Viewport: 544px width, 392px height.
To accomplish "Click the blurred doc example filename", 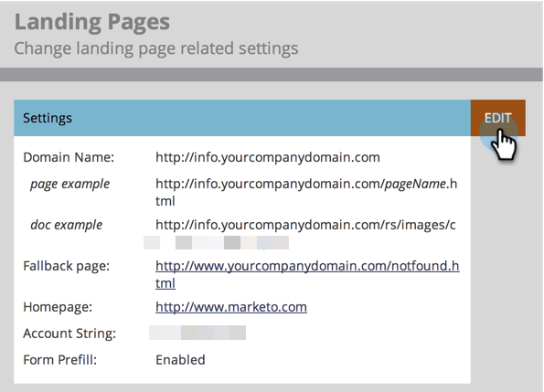I will [216, 243].
